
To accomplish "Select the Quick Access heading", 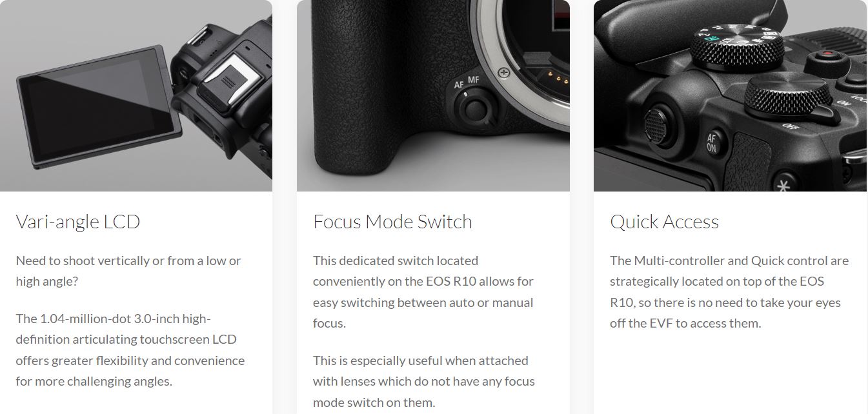I will (664, 222).
